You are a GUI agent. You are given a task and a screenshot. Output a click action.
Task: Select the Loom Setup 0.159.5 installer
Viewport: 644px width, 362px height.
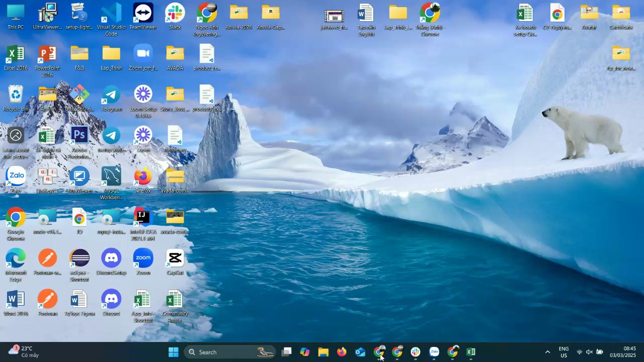(x=143, y=101)
